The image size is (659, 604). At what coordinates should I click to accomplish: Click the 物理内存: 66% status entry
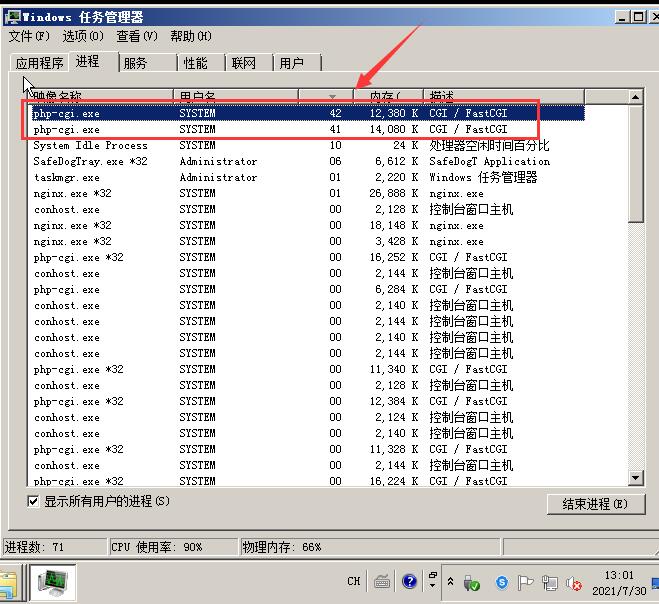(370, 547)
